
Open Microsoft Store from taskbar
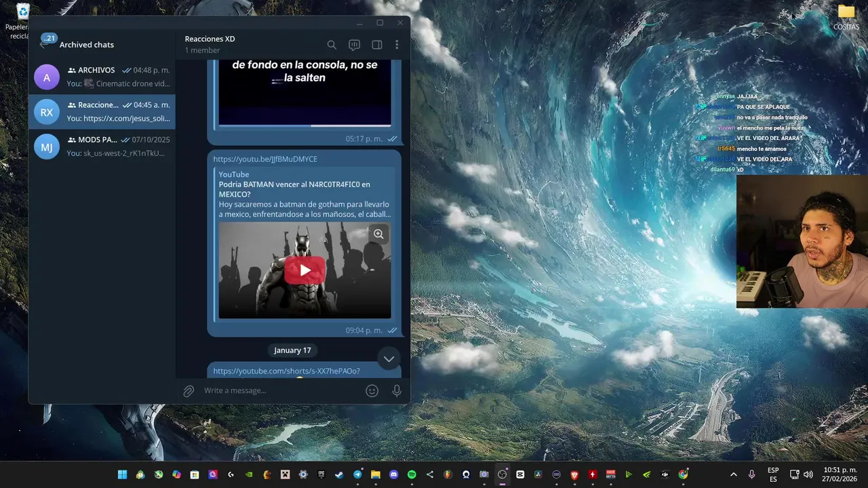195,474
